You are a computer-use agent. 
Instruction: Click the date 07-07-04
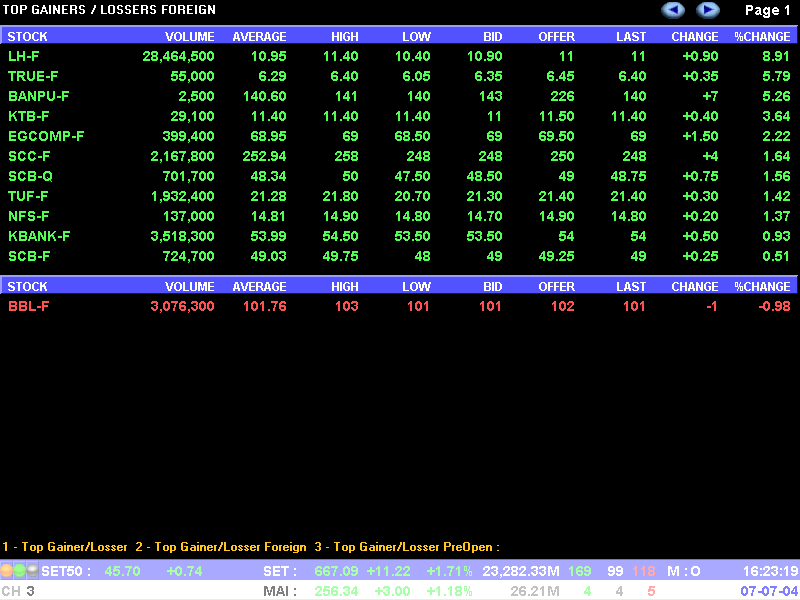click(x=769, y=591)
